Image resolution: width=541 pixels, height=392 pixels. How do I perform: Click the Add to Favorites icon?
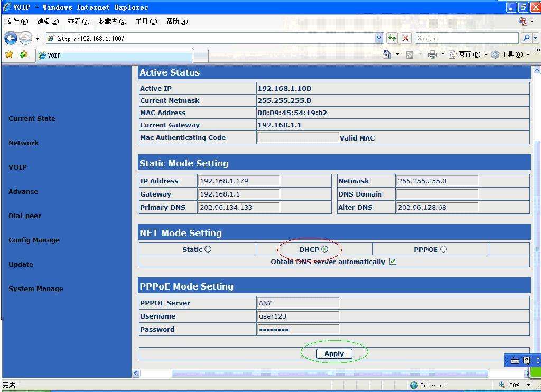click(23, 54)
